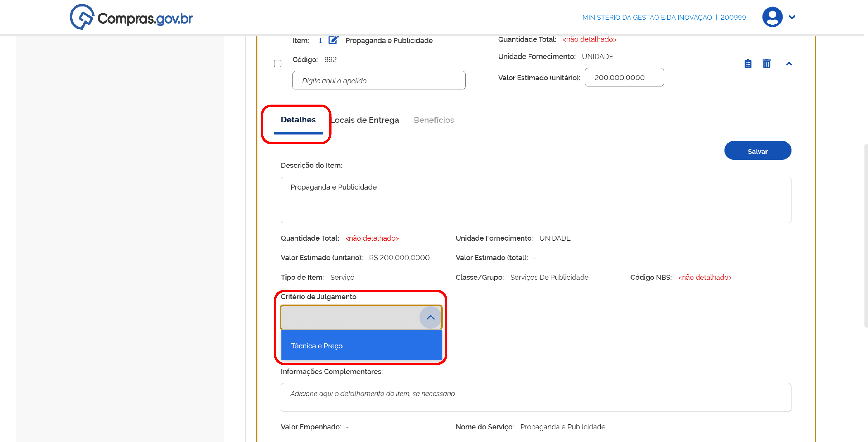Click the item number 1 link
868x442 pixels.
[x=320, y=41]
